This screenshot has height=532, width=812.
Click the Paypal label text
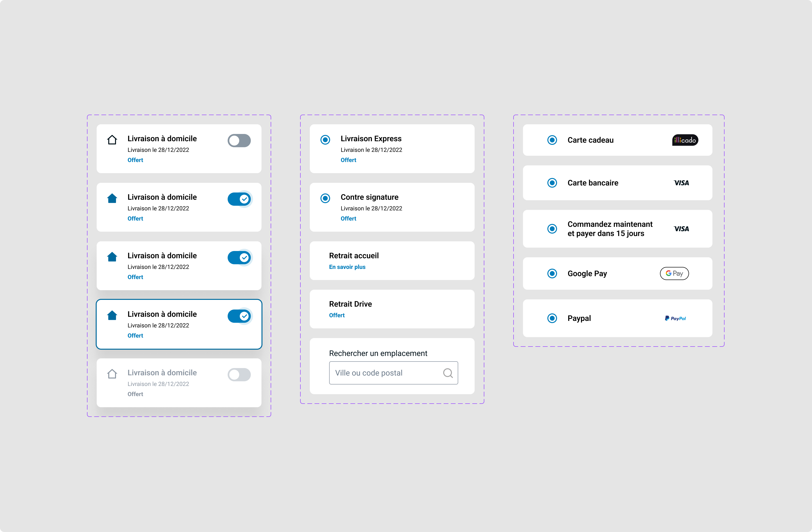pos(579,318)
